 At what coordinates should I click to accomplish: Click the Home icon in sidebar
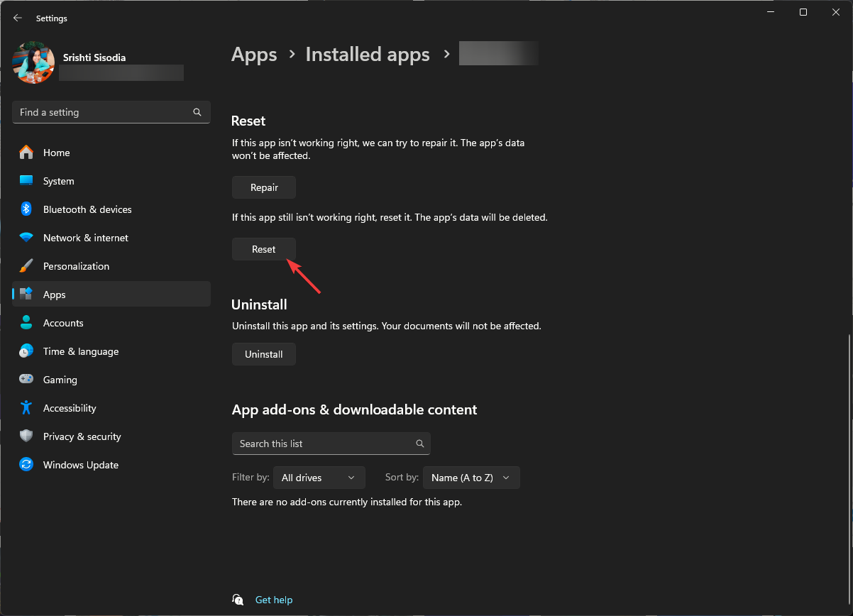pyautogui.click(x=26, y=153)
